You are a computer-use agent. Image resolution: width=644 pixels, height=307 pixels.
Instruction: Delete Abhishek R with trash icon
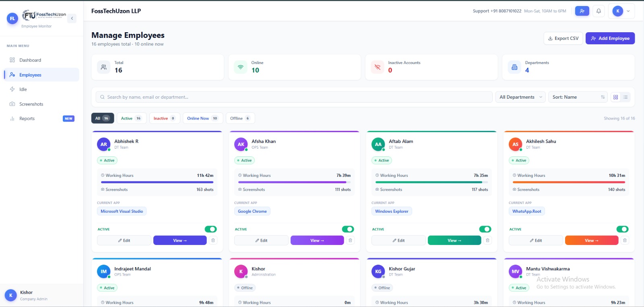(x=213, y=241)
